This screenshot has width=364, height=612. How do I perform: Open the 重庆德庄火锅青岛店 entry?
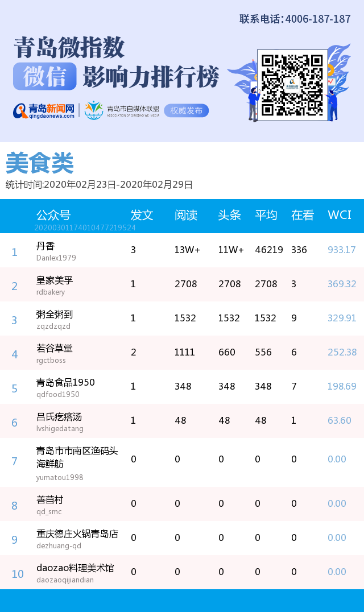[x=77, y=534]
